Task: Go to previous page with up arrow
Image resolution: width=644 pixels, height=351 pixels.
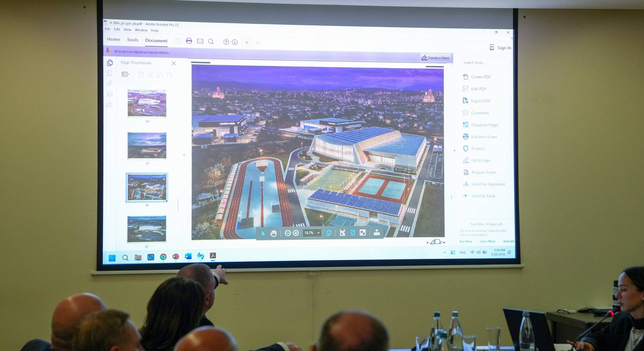Action: 226,42
